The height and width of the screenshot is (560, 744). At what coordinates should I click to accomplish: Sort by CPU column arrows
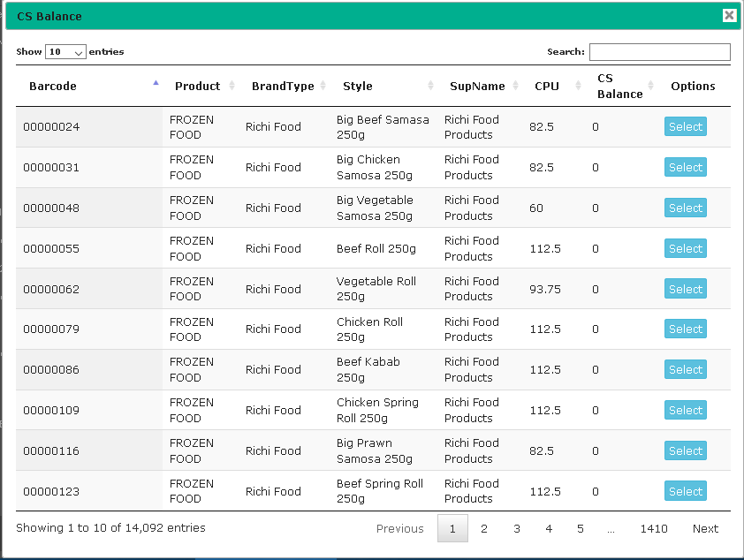point(578,86)
